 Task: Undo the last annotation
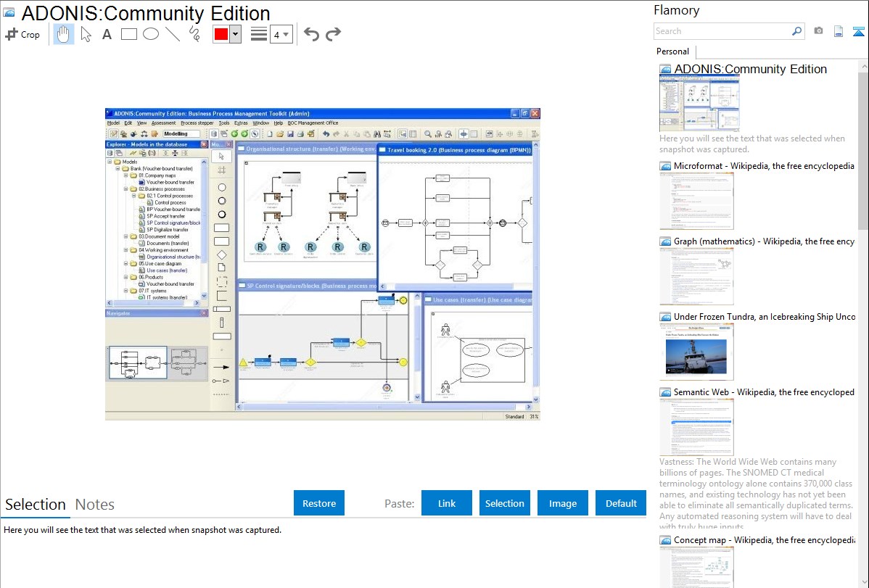(311, 34)
